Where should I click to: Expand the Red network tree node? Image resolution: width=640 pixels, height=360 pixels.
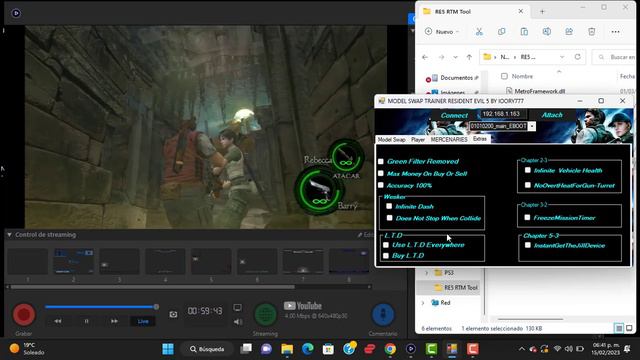click(423, 303)
